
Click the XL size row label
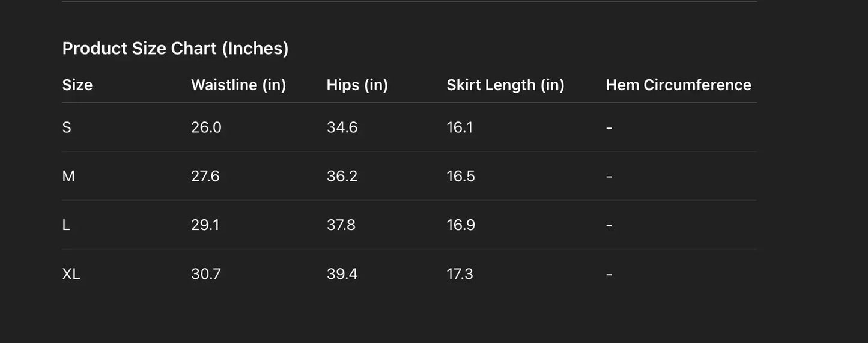pos(71,274)
